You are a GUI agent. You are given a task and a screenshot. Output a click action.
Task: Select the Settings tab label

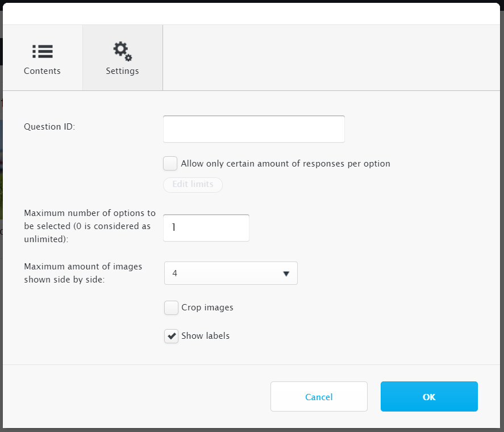(x=123, y=70)
